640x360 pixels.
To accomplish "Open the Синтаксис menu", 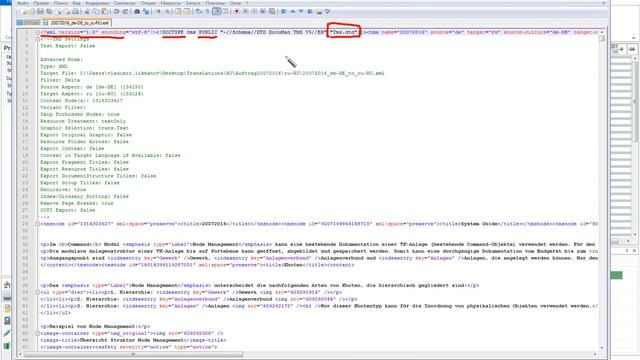I will coord(124,3).
